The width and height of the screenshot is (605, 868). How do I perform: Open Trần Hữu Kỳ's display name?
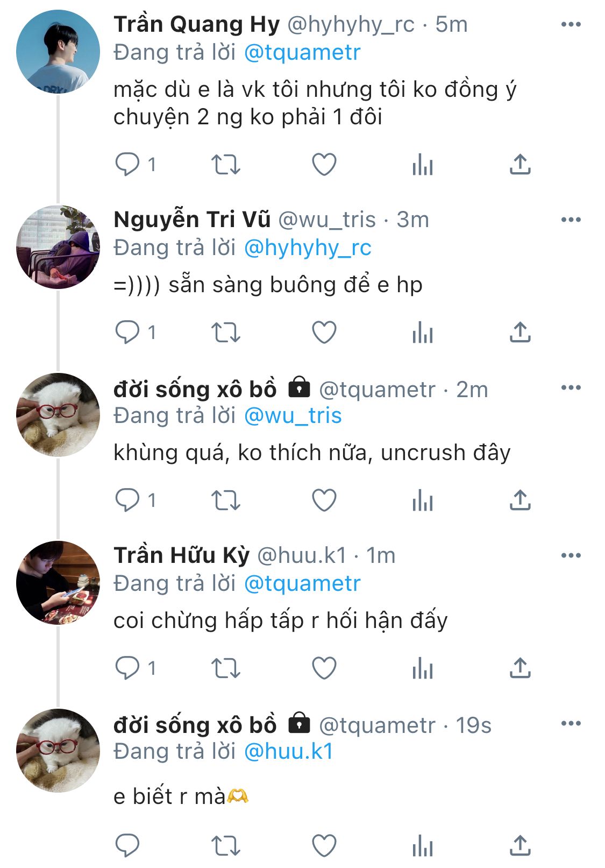coord(182,555)
